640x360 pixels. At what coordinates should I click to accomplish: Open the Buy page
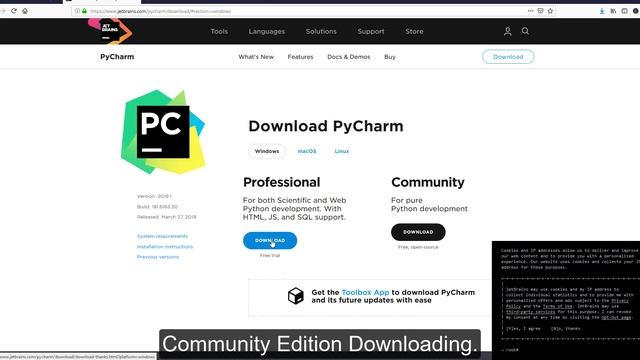coord(390,57)
